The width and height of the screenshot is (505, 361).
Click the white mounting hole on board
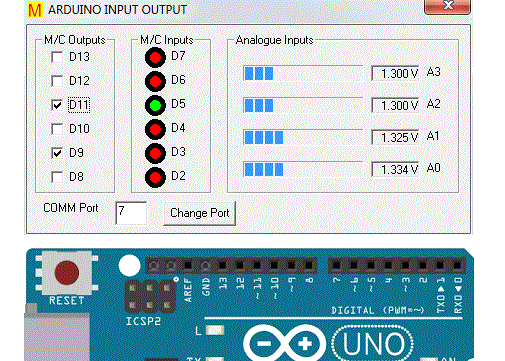[x=129, y=266]
